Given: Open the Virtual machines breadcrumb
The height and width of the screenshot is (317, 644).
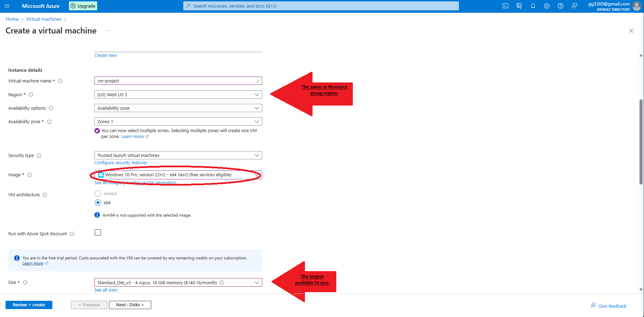Looking at the screenshot, I should [43, 19].
